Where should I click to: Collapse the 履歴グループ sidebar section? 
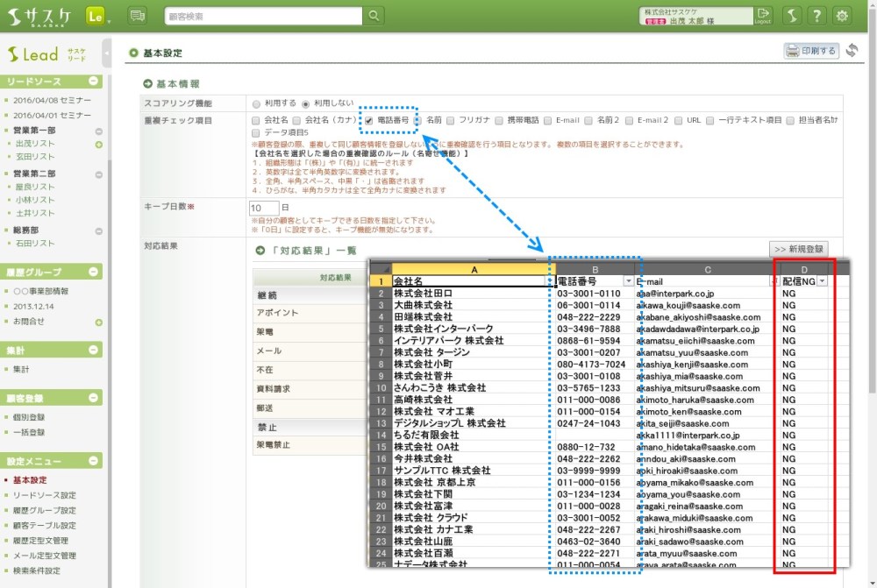(95, 273)
